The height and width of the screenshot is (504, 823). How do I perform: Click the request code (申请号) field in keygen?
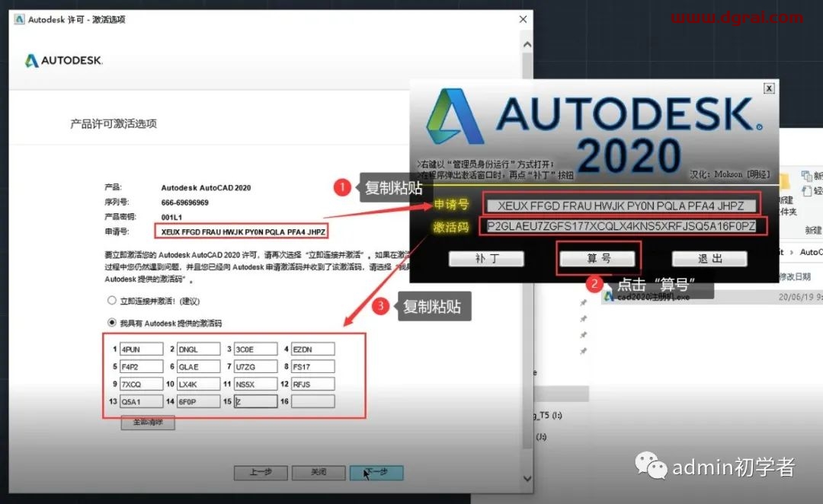pos(621,206)
